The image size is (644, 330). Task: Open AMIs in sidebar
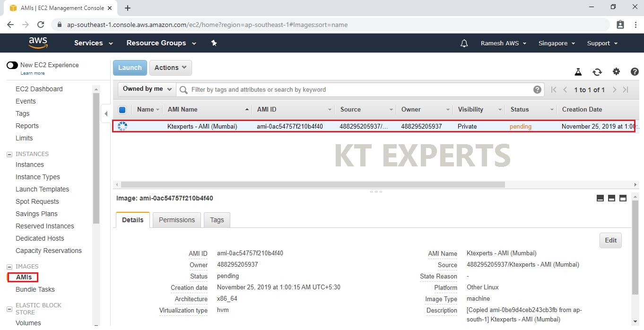click(x=24, y=277)
